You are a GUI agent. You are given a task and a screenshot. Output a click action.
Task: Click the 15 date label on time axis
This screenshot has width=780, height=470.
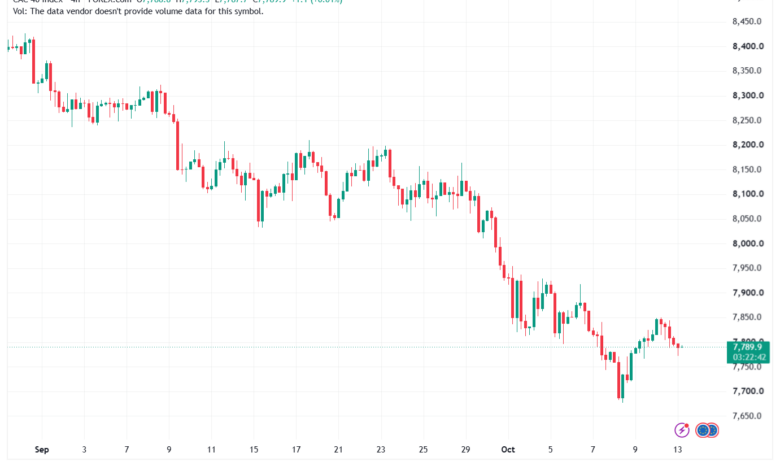coord(254,449)
